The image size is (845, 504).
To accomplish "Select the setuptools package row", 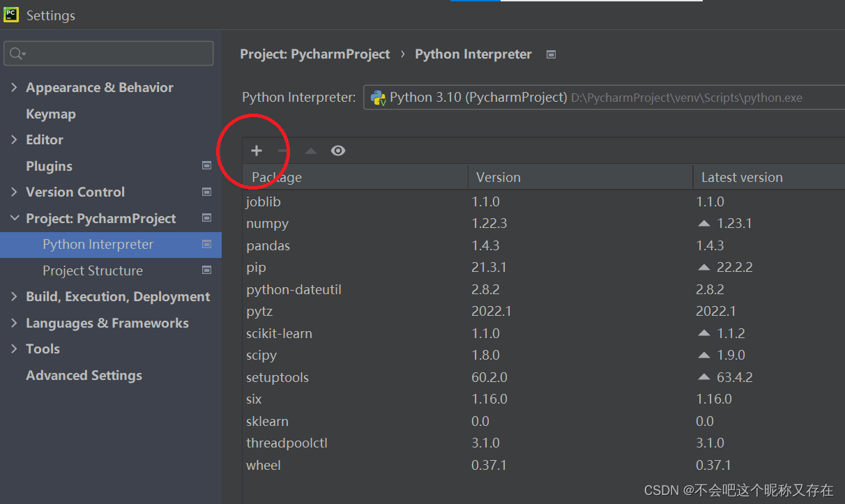I will pos(544,377).
